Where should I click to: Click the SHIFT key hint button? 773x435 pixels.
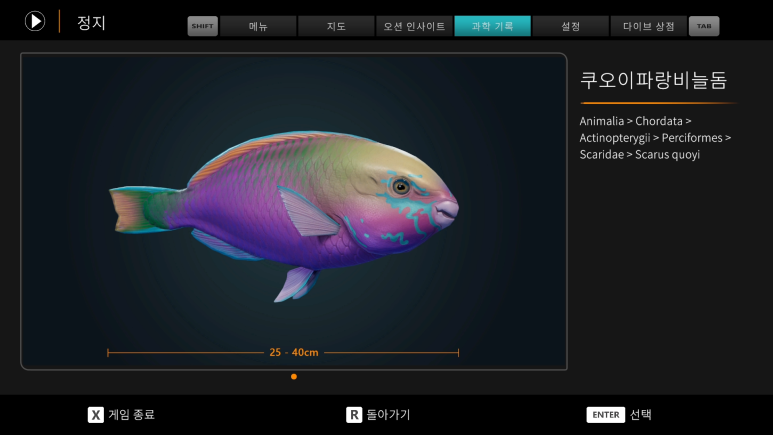(x=203, y=26)
